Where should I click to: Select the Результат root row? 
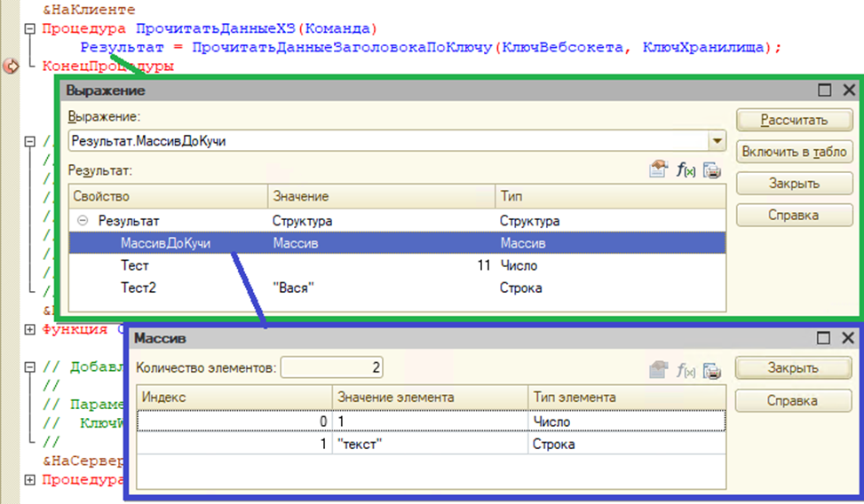coord(397,221)
